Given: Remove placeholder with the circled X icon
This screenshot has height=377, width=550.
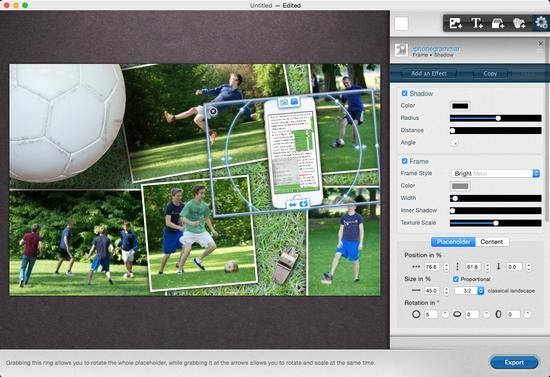Looking at the screenshot, I should coord(213,112).
